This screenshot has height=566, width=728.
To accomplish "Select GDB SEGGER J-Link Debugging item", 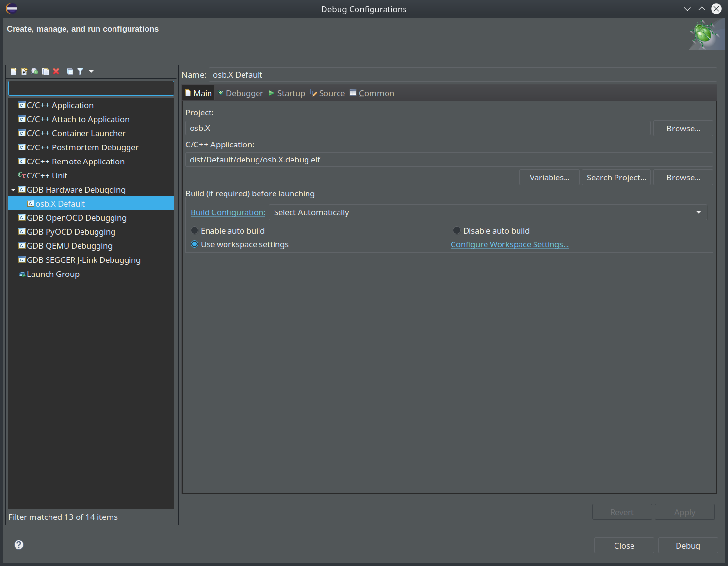I will coord(83,260).
